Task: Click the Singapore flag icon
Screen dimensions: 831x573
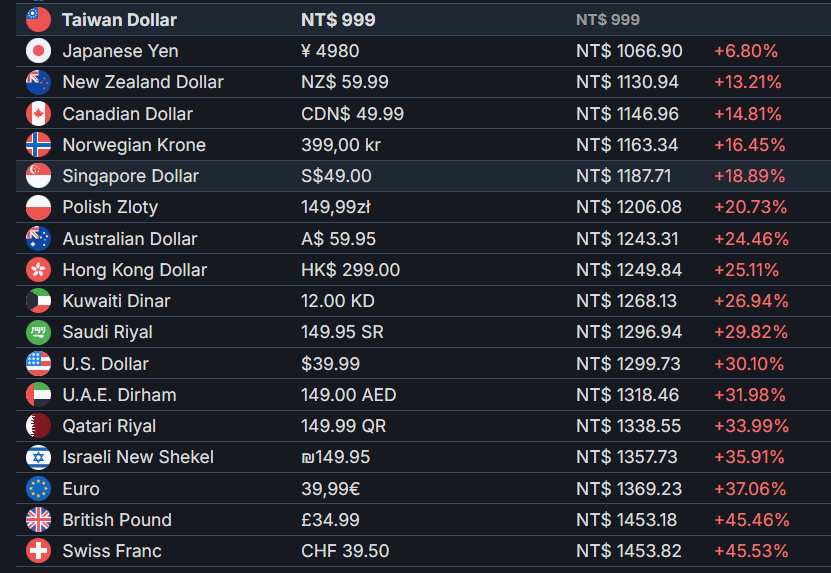Action: pos(38,176)
